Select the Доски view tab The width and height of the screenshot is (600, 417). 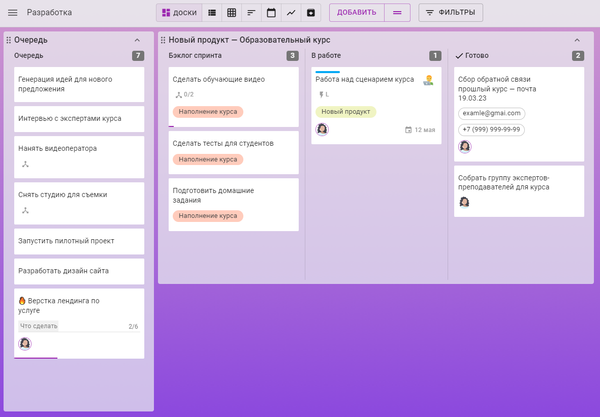(x=179, y=13)
